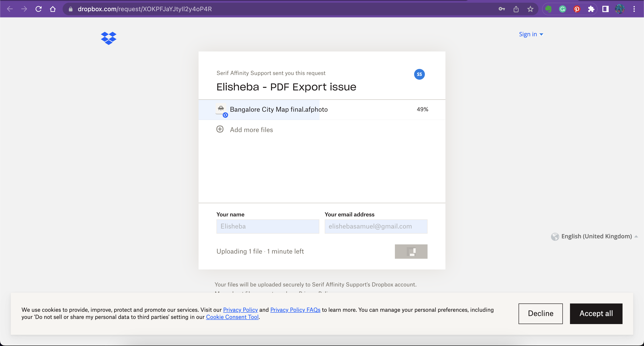Accept all cookies
The height and width of the screenshot is (346, 644).
(x=596, y=314)
